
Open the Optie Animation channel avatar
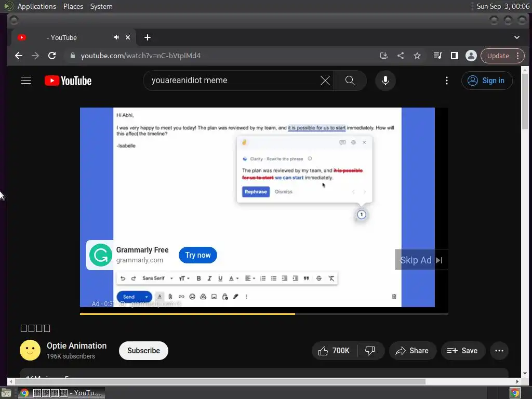[30, 350]
